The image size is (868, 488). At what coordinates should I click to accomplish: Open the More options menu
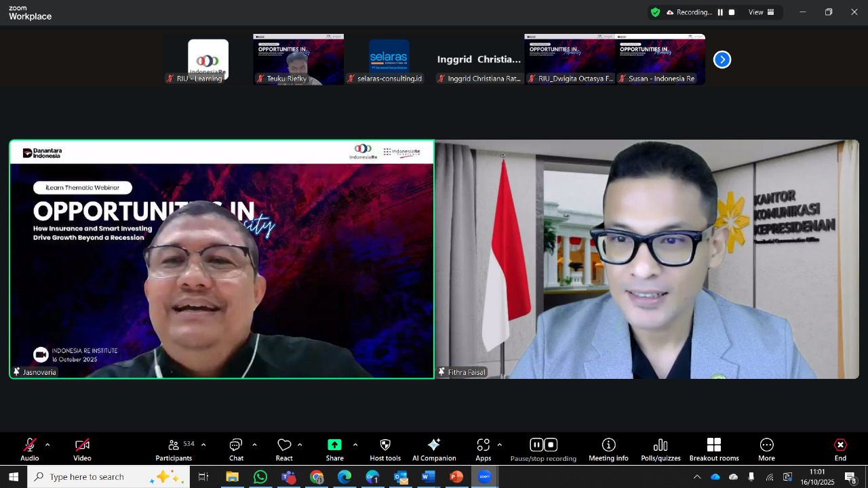tap(766, 449)
